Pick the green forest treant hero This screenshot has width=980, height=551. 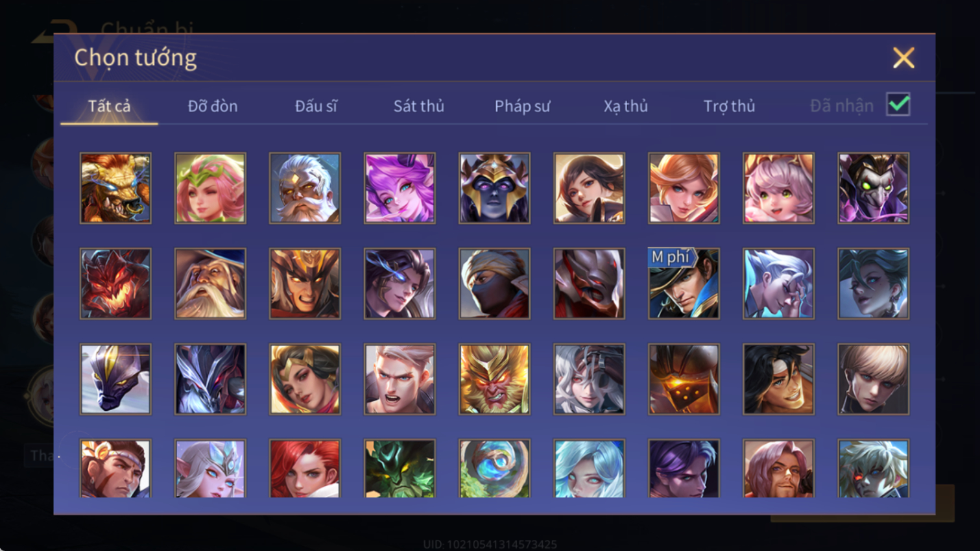400,469
